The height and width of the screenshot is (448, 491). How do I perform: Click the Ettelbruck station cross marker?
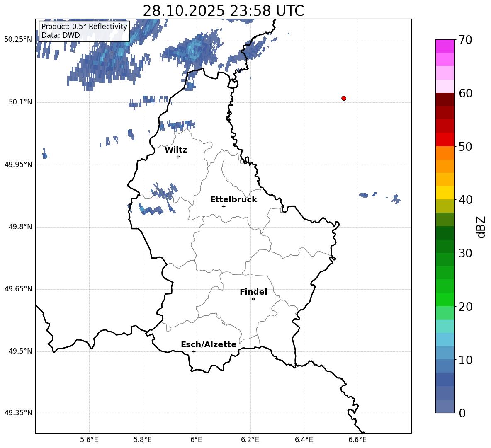coord(224,206)
